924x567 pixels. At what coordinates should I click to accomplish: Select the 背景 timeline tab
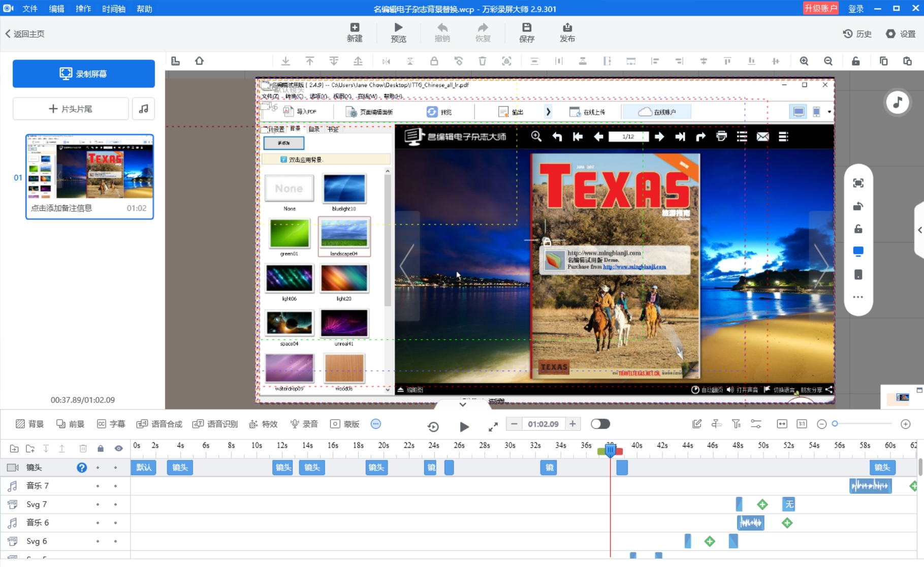click(29, 424)
